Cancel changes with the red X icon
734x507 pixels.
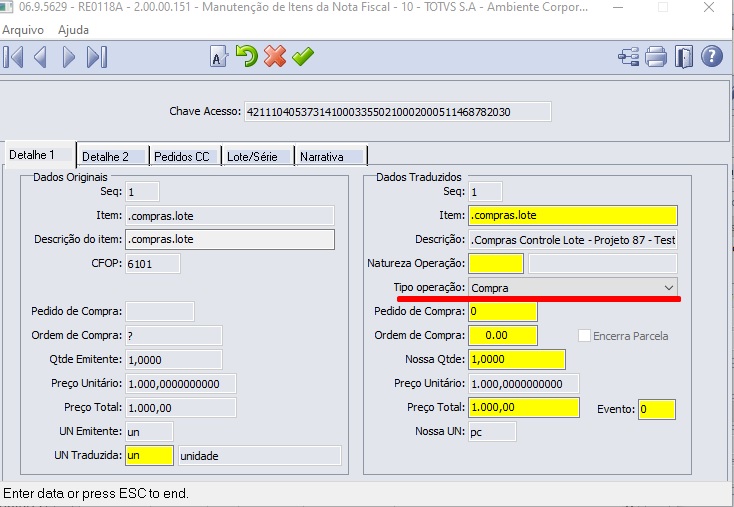coord(275,56)
